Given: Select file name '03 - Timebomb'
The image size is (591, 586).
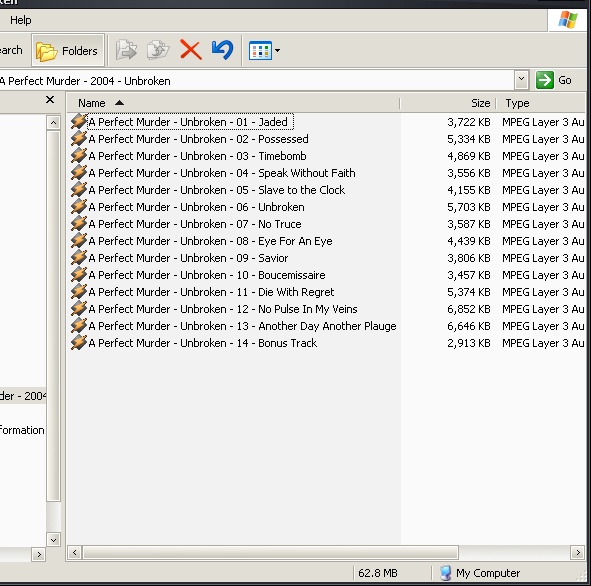Looking at the screenshot, I should (197, 156).
